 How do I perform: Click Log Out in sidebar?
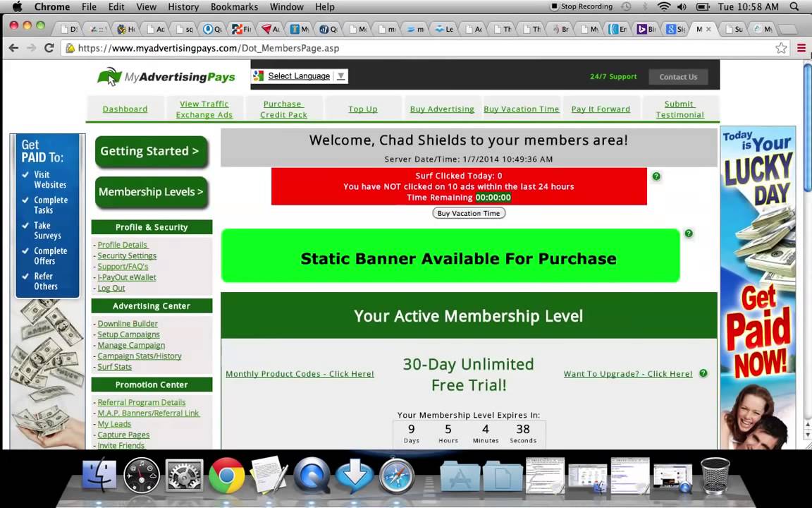coord(111,288)
